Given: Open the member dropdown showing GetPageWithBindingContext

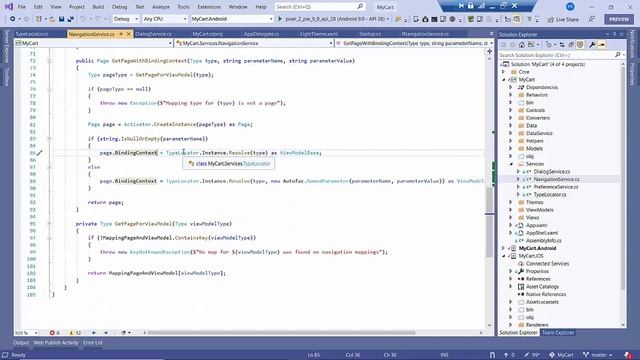Looking at the screenshot, I should tap(414, 43).
